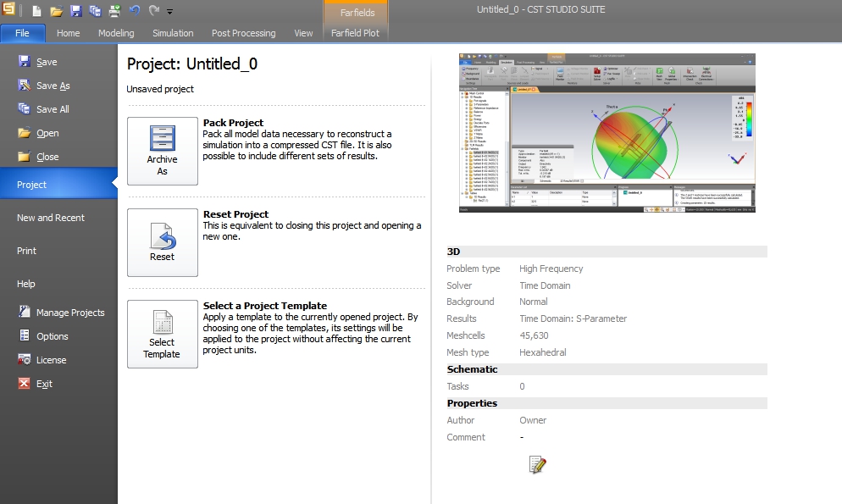Click the Time Domain solver value

point(545,285)
